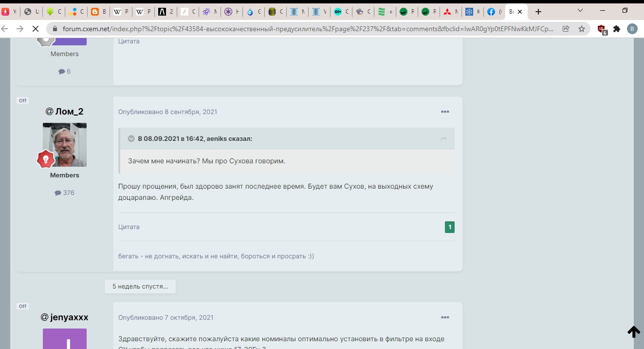This screenshot has height=349, width=644.
Task: Click the 5 недель спустя button
Action: pos(140,286)
